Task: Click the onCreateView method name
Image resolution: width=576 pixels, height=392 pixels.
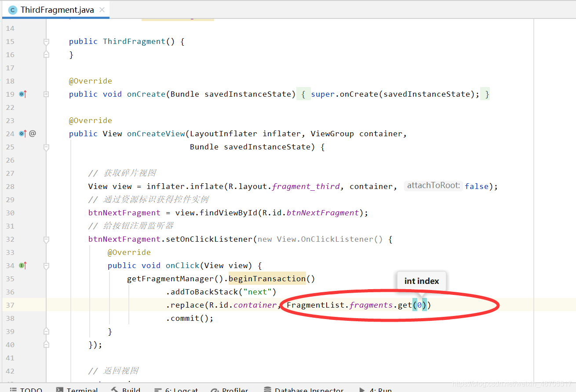Action: [156, 134]
